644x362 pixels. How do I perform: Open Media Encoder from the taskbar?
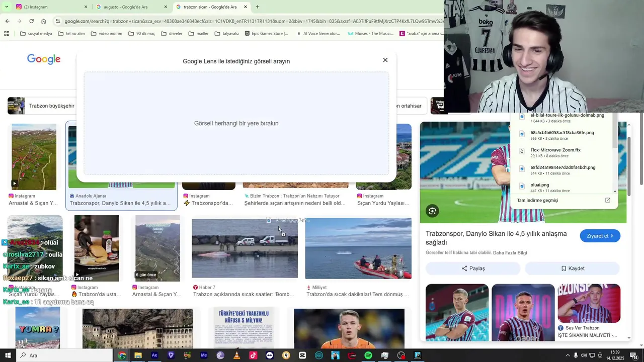204,355
